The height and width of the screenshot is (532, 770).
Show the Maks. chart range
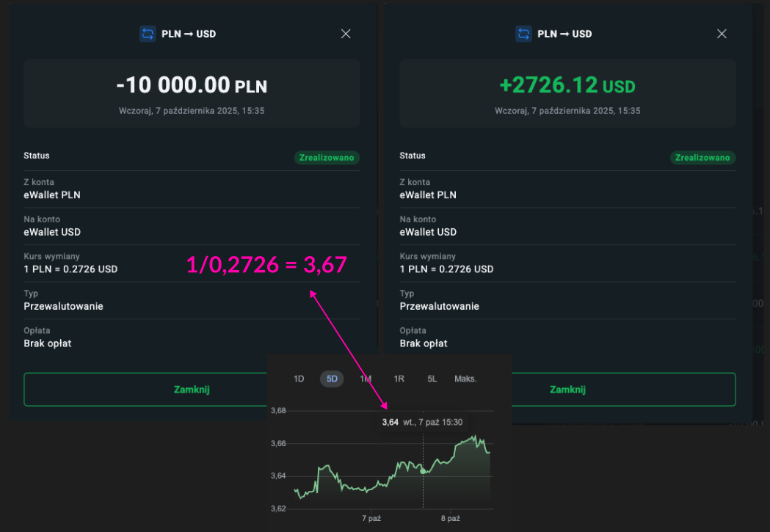tap(465, 379)
